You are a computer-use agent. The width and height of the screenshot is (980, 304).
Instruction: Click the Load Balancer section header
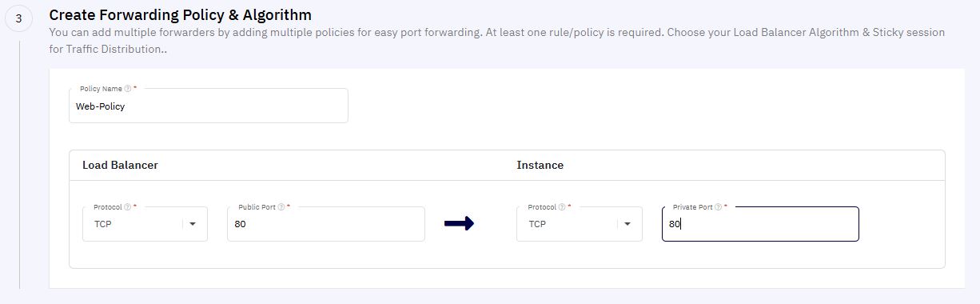120,165
